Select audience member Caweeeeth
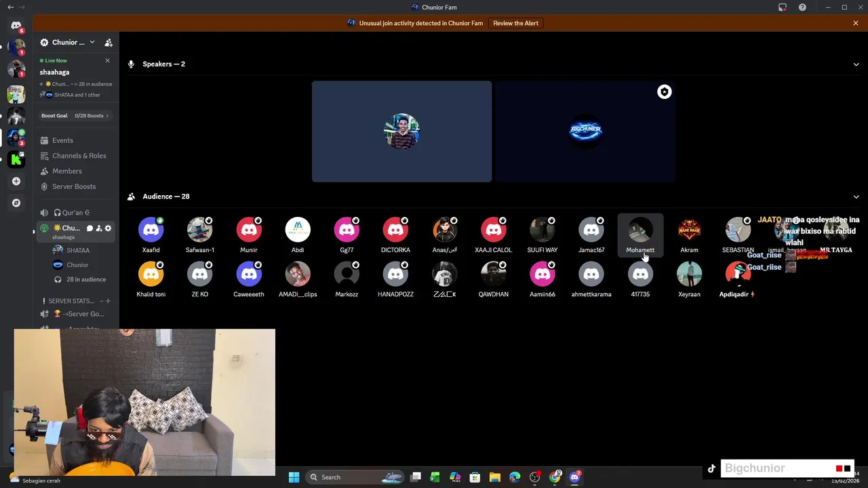The height and width of the screenshot is (488, 868). (x=249, y=279)
